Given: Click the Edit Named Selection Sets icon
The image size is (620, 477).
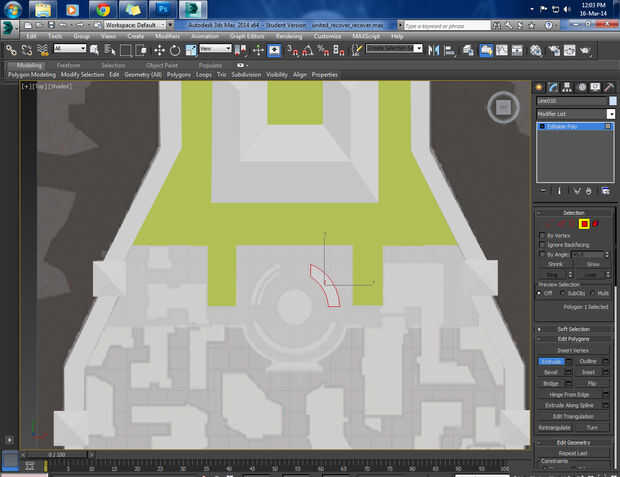Looking at the screenshot, I should [x=357, y=50].
